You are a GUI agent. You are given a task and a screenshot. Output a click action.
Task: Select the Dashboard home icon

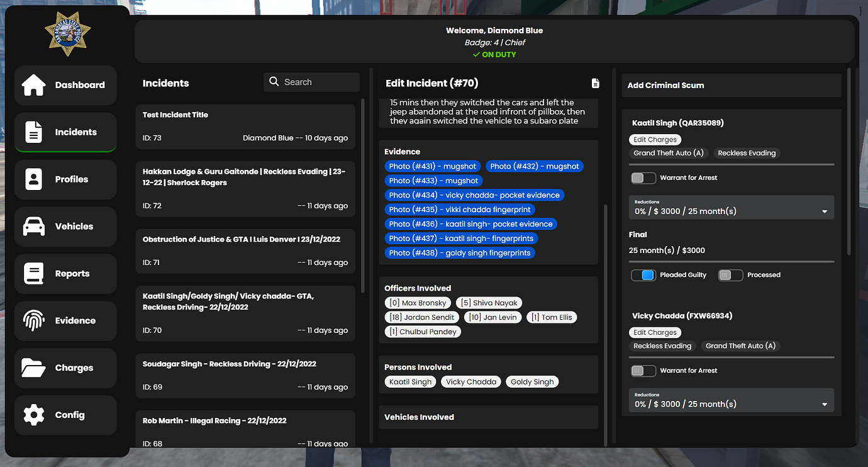tap(34, 85)
